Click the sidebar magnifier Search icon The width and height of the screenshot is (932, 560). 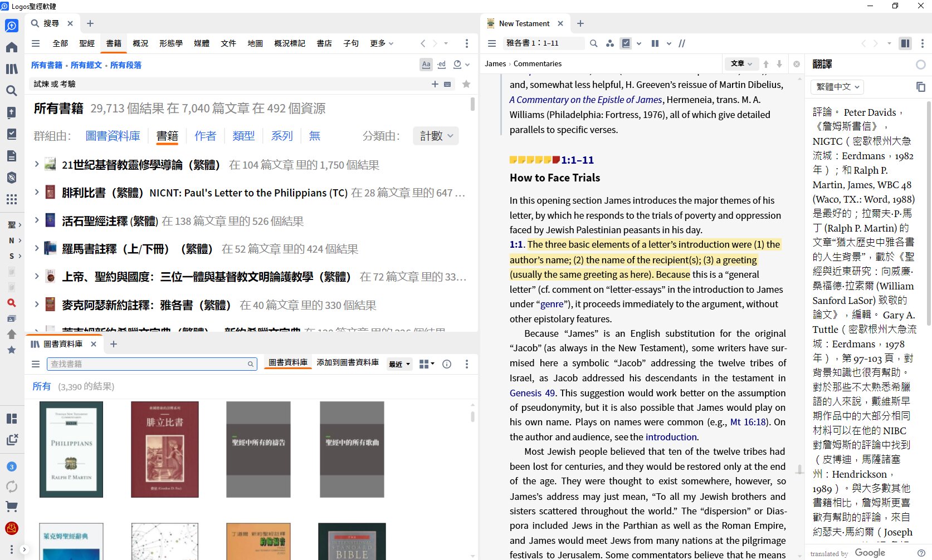11,91
